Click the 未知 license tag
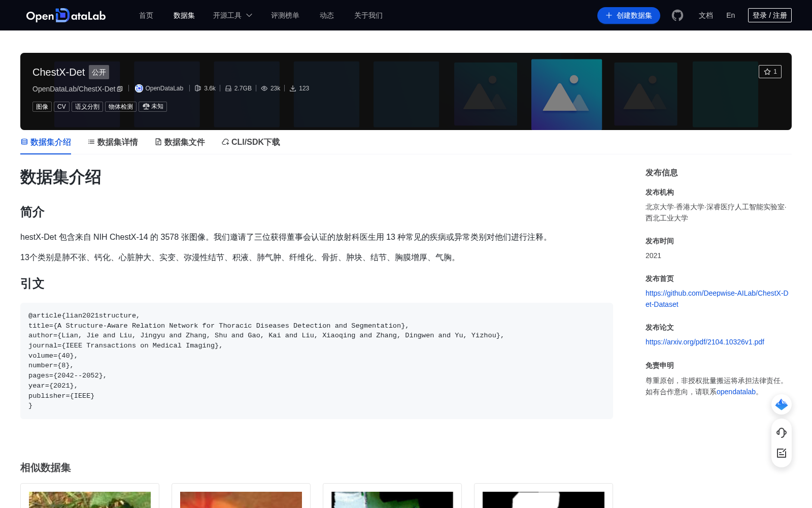 [153, 107]
